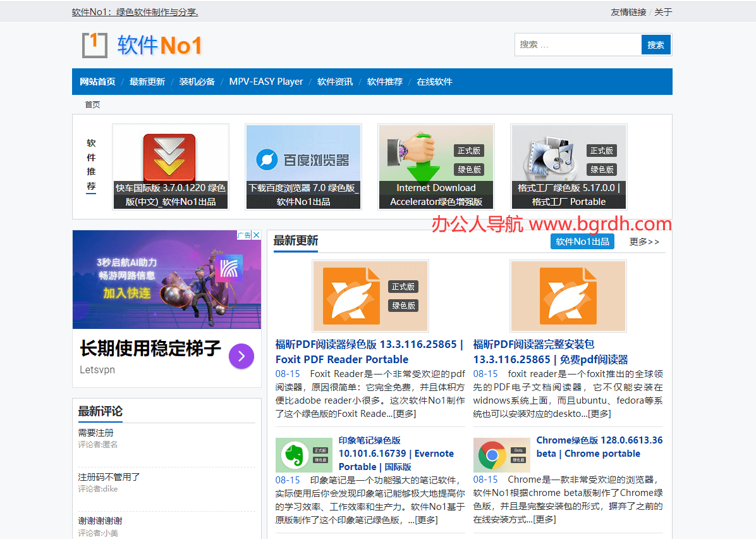Click the Internet Download Accelerator icon

coord(417,155)
